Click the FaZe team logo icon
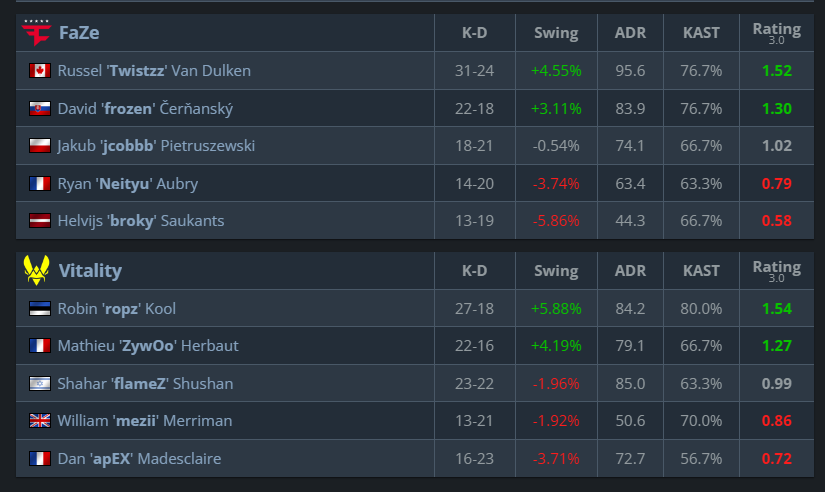The width and height of the screenshot is (825, 492). tap(36, 33)
